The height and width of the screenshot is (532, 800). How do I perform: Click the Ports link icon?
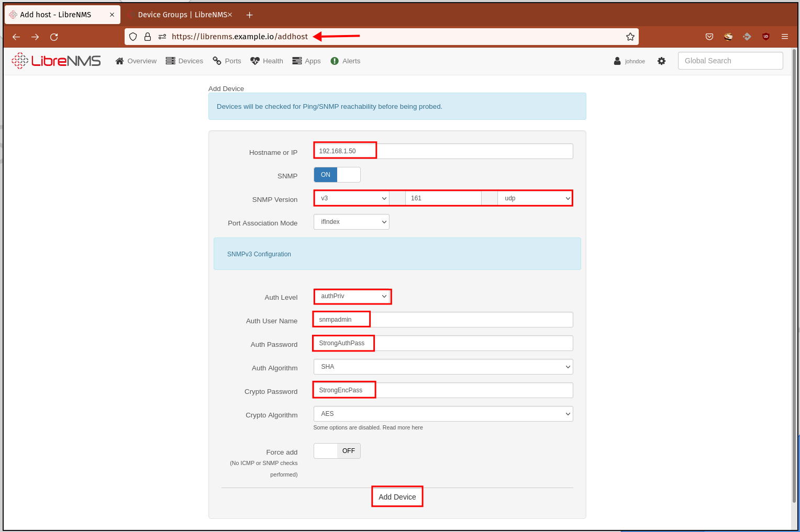217,61
